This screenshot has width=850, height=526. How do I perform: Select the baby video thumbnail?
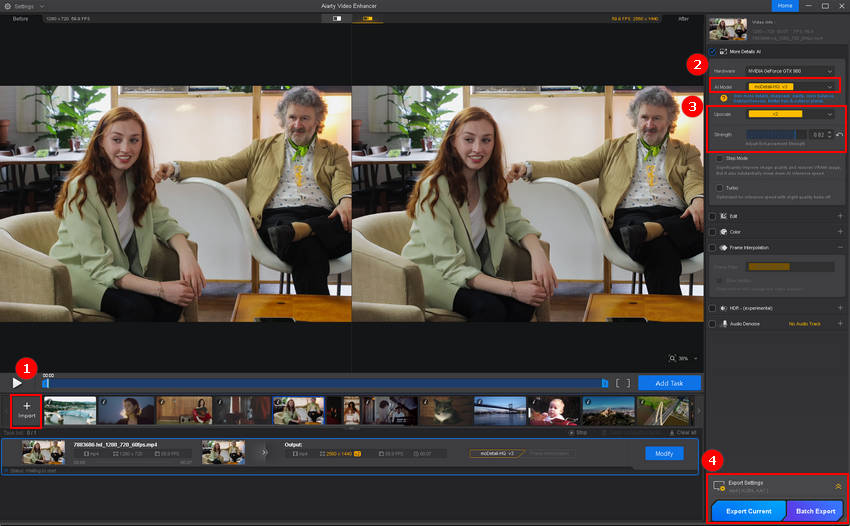[x=554, y=410]
